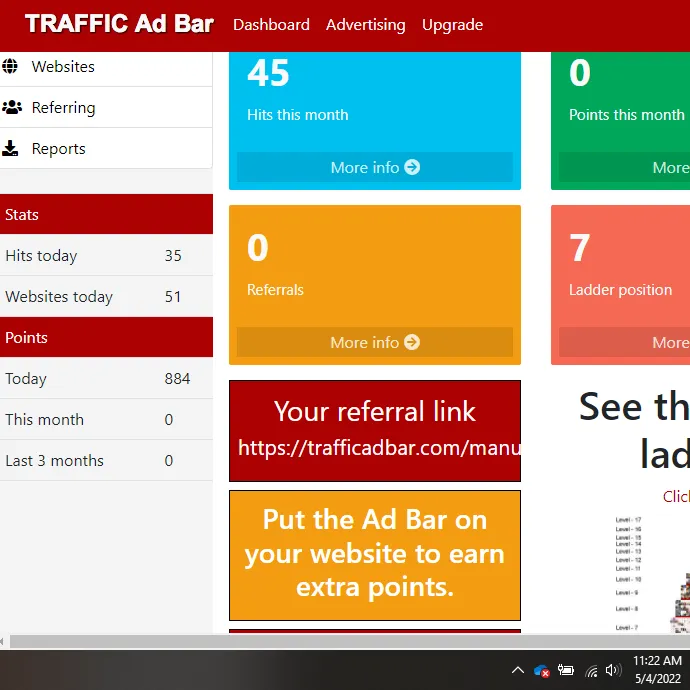
Task: Click the referral link URL text
Action: click(379, 448)
